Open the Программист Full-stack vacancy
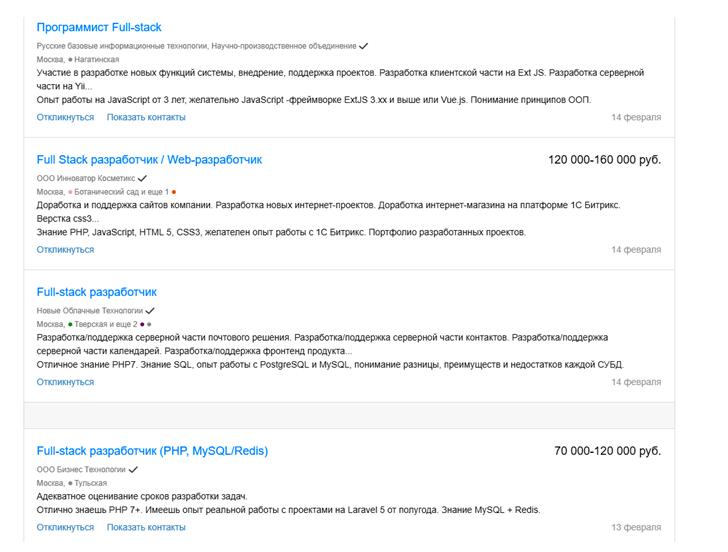 (x=98, y=27)
